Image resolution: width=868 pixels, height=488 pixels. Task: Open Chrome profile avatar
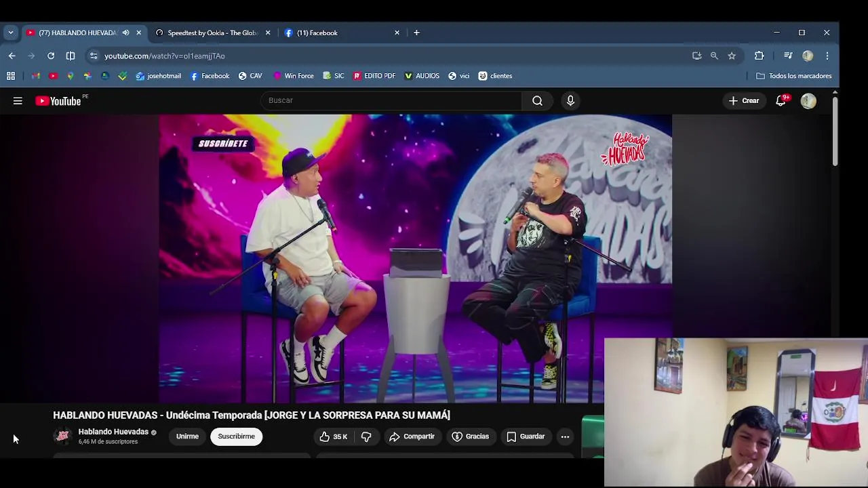pos(808,56)
